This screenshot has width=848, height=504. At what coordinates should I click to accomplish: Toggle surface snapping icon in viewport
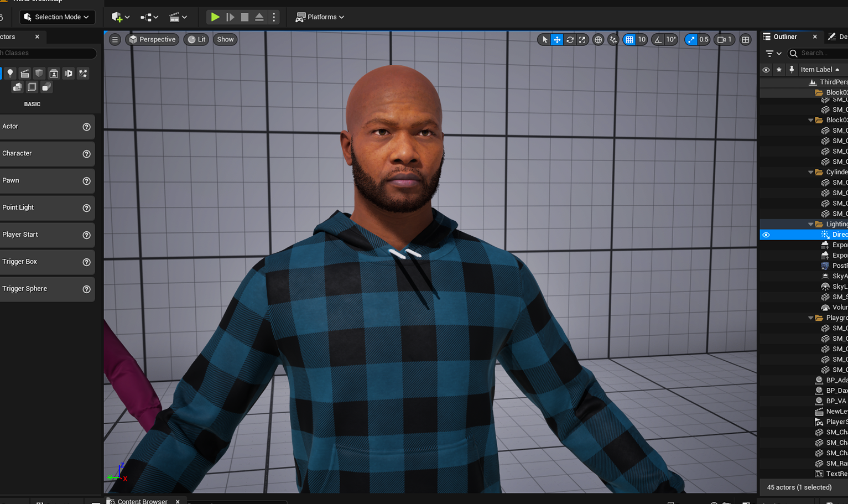coord(613,39)
